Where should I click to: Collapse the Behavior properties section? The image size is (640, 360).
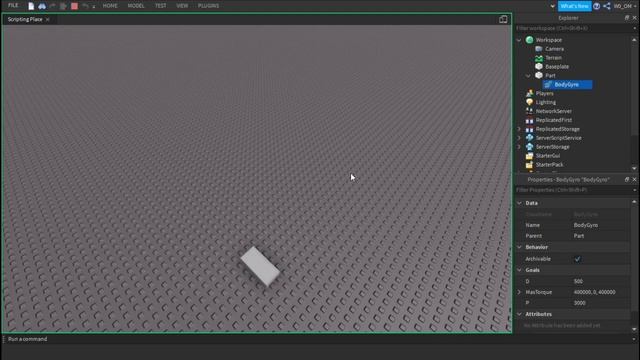[x=519, y=247]
